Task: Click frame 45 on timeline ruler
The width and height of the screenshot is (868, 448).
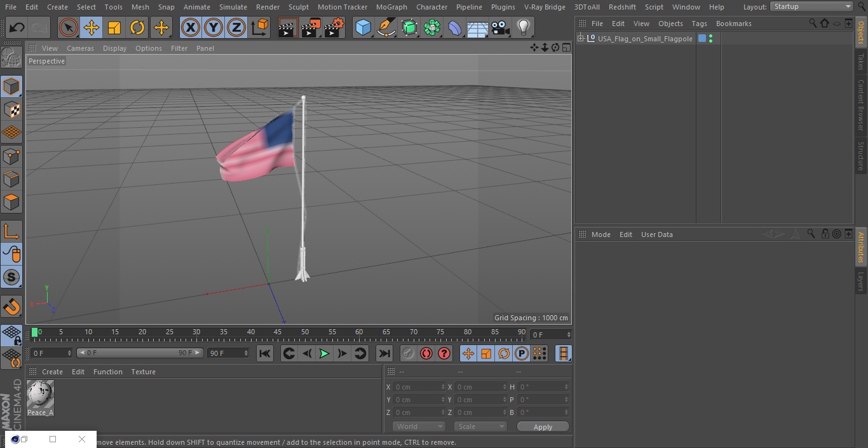Action: (278, 332)
